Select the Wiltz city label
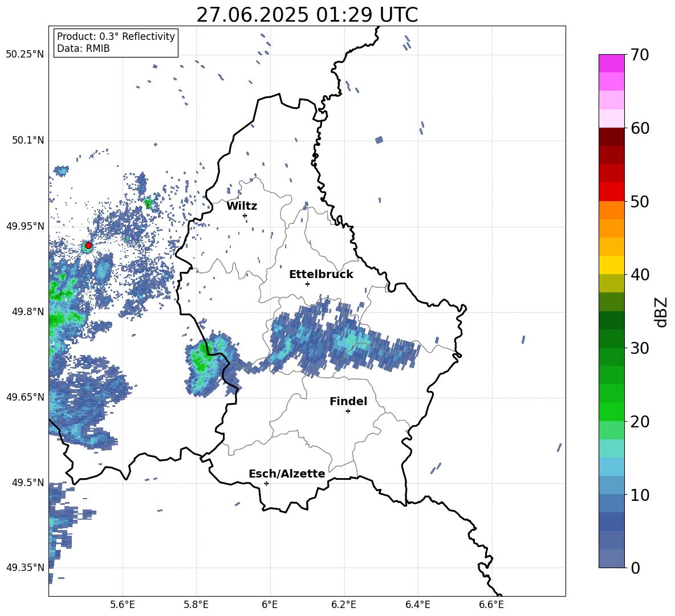The width and height of the screenshot is (675, 616). (242, 206)
